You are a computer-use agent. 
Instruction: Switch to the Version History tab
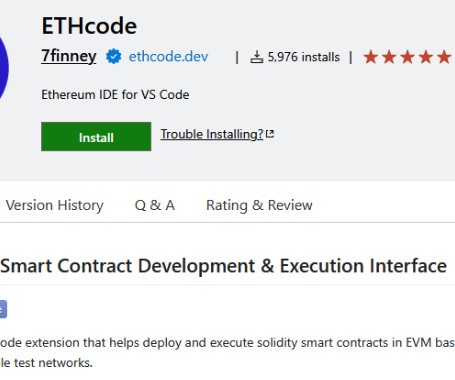(x=55, y=205)
